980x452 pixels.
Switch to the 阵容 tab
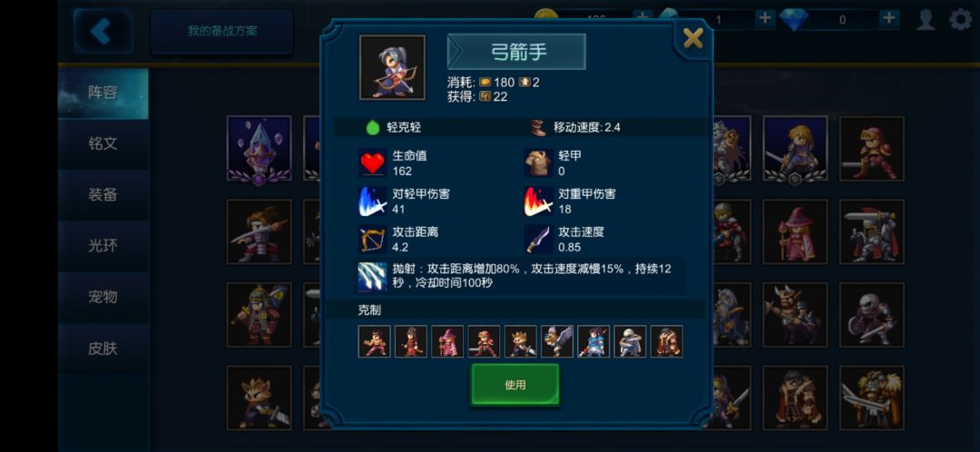tap(103, 93)
